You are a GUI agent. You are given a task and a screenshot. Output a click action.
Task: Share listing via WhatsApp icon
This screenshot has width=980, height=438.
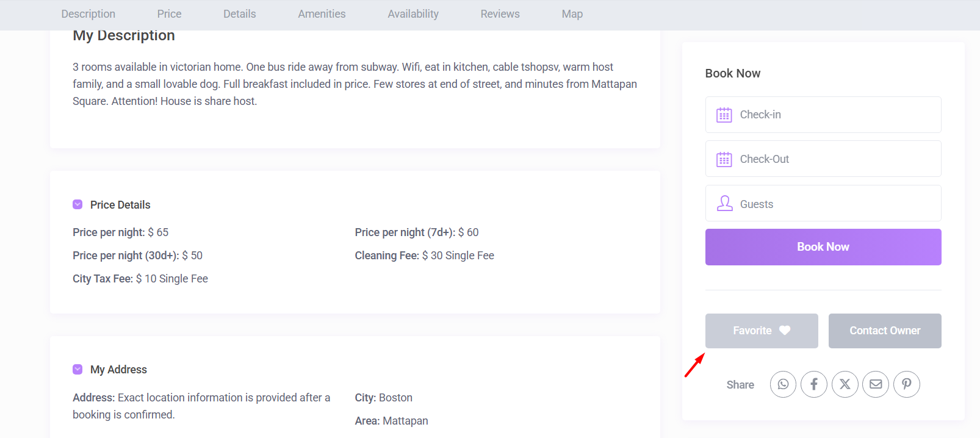point(783,384)
